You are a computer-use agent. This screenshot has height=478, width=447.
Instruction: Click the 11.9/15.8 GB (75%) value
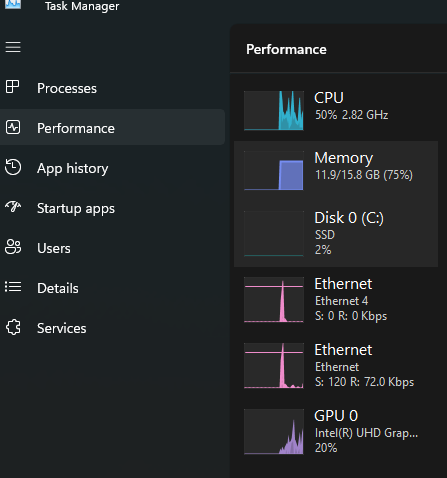coord(364,175)
